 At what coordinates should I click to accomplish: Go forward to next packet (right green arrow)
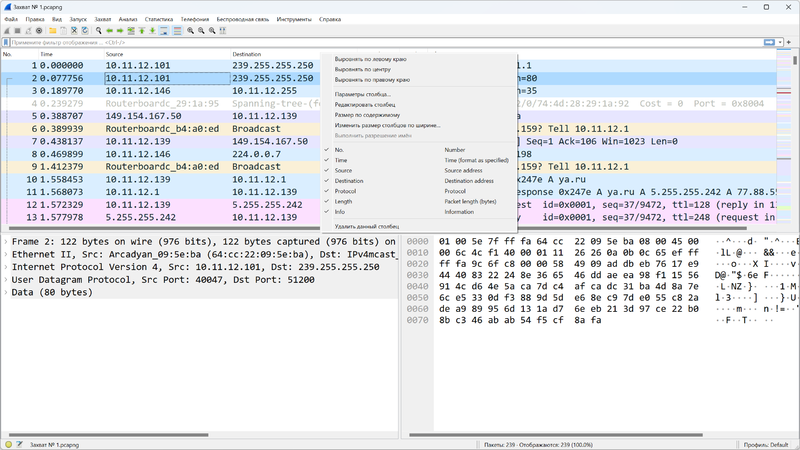tap(120, 31)
